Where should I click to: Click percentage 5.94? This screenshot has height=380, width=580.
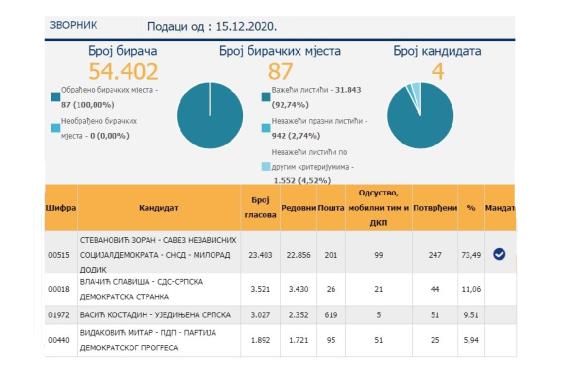click(471, 340)
